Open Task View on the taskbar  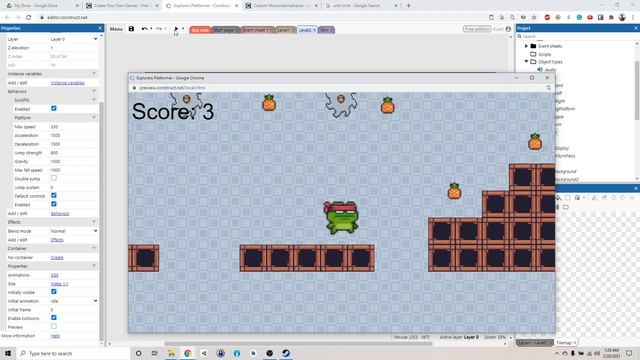(154, 353)
